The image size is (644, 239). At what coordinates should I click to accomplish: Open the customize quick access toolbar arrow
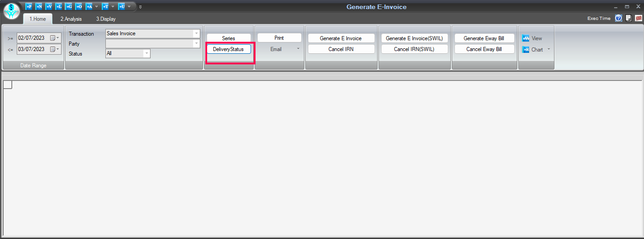point(140,7)
